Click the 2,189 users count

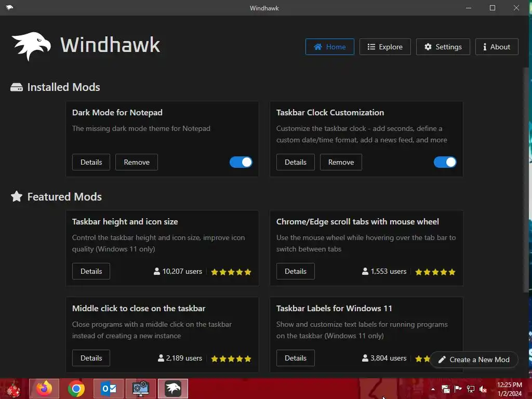(x=180, y=358)
